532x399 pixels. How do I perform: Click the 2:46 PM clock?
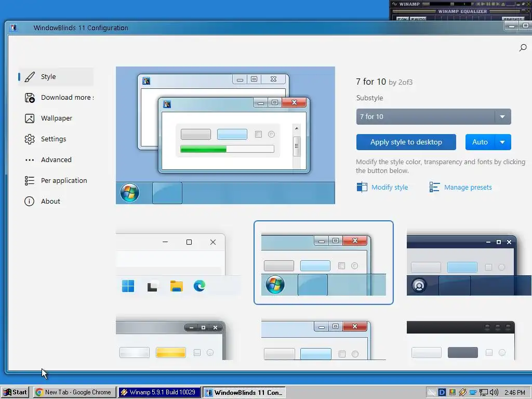pyautogui.click(x=515, y=393)
